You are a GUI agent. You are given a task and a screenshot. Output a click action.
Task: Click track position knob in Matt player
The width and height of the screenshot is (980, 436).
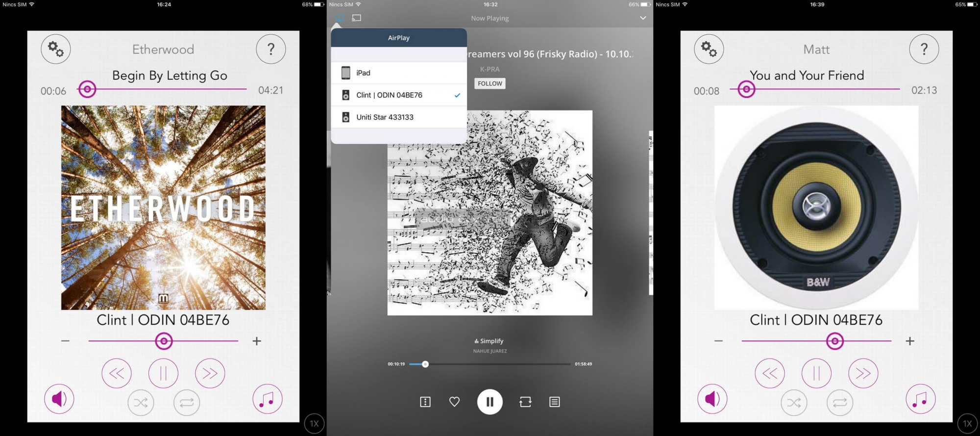pyautogui.click(x=746, y=89)
